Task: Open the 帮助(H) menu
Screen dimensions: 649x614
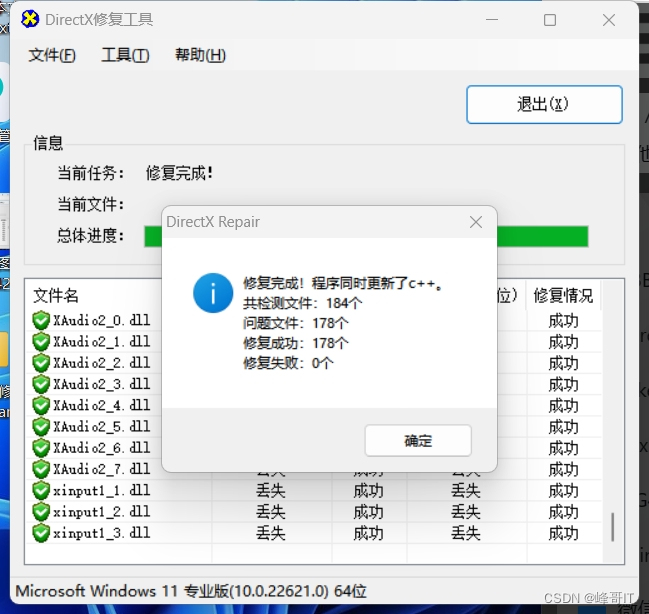Action: click(x=200, y=55)
